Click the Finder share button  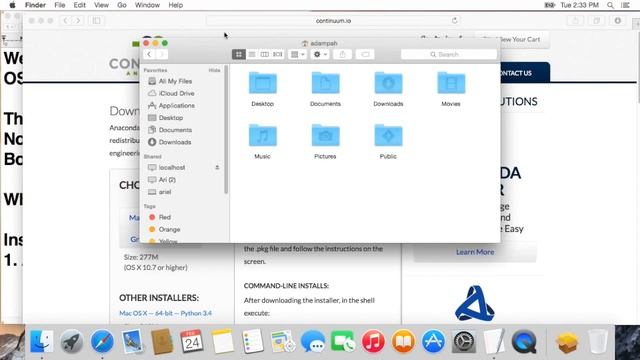click(x=342, y=54)
